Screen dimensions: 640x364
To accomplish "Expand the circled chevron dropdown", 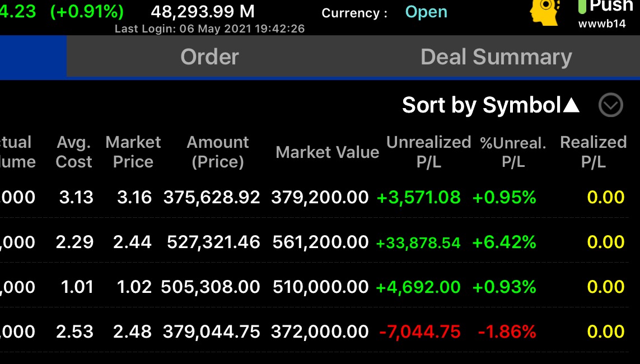I will click(x=610, y=105).
